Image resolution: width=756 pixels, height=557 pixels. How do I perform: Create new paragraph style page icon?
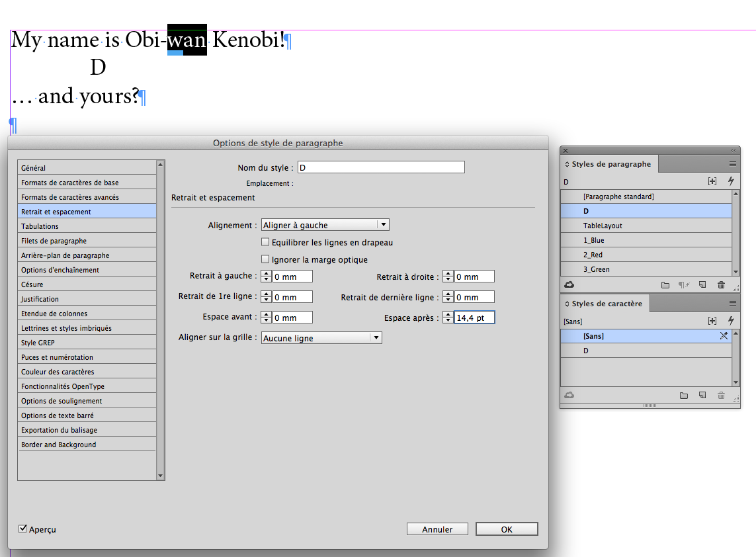point(702,285)
